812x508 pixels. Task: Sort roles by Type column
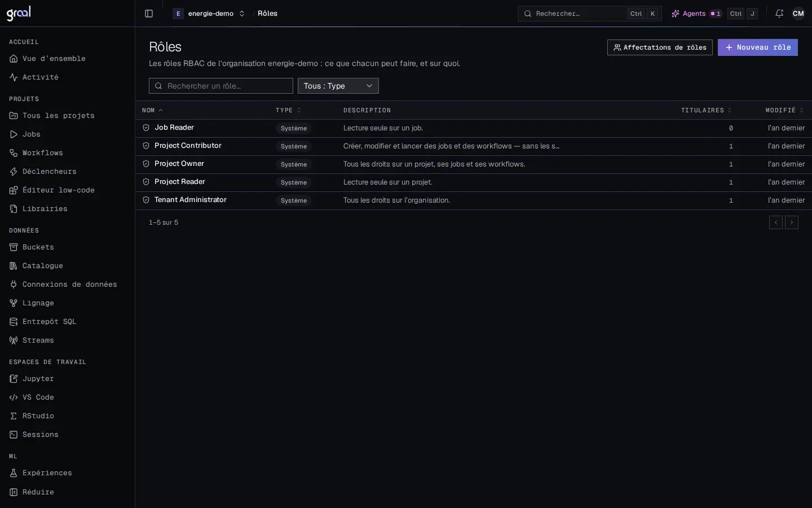tap(288, 110)
